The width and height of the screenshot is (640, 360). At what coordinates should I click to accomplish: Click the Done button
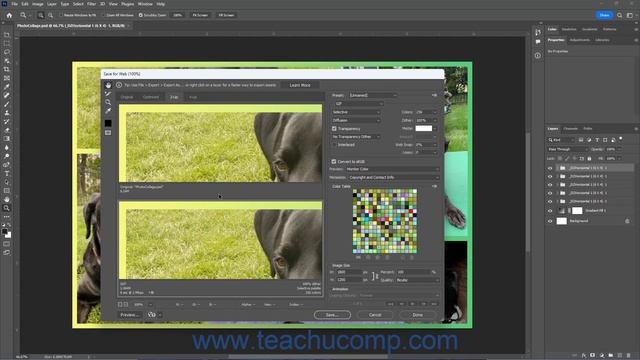point(417,315)
